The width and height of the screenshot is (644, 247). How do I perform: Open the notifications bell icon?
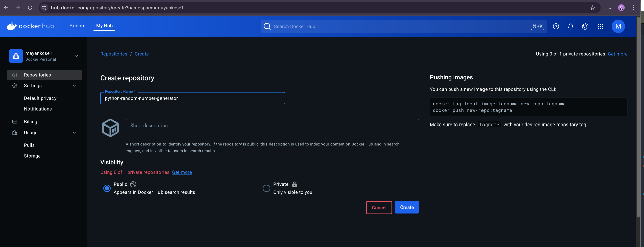(x=571, y=26)
